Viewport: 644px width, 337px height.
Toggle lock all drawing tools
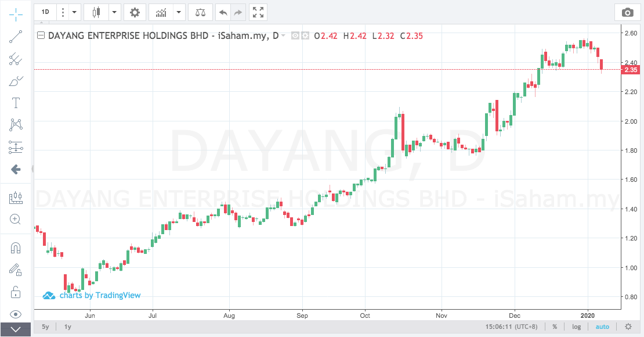click(x=16, y=292)
